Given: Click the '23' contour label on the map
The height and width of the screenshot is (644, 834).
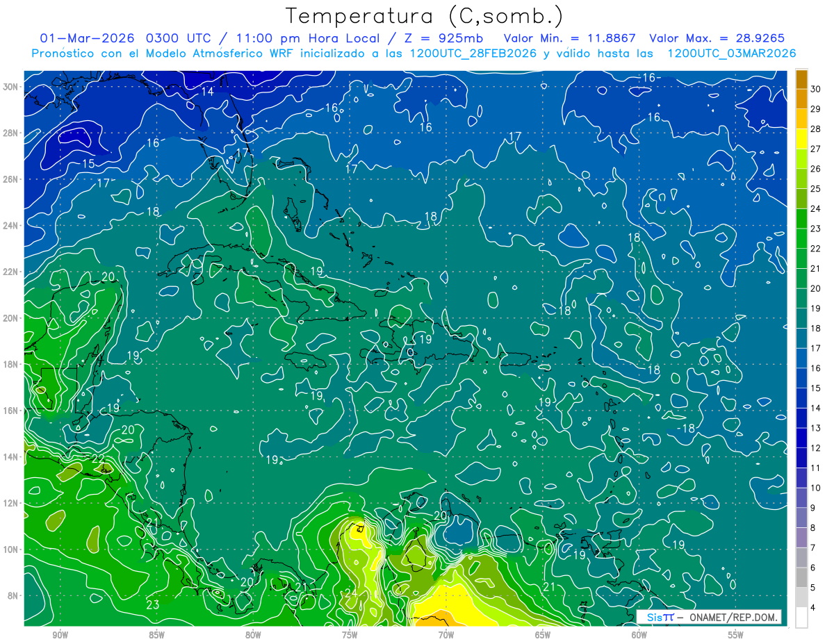Looking at the screenshot, I should click(x=153, y=605).
